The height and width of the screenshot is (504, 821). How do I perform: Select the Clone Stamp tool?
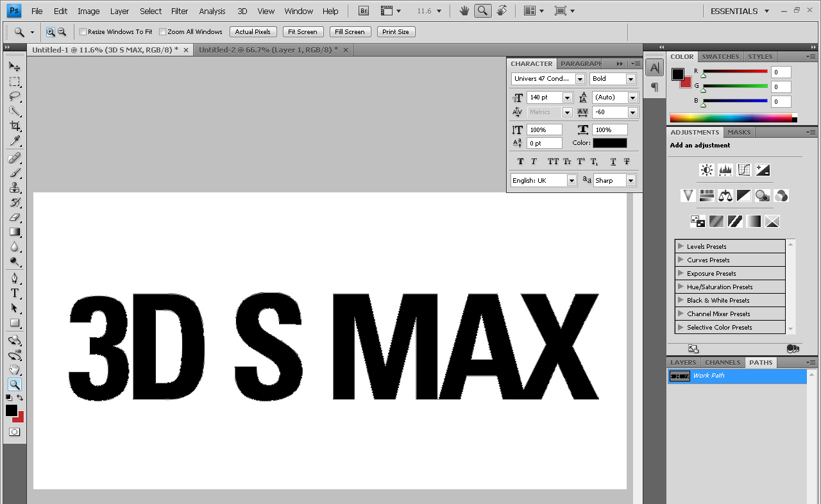[x=14, y=187]
